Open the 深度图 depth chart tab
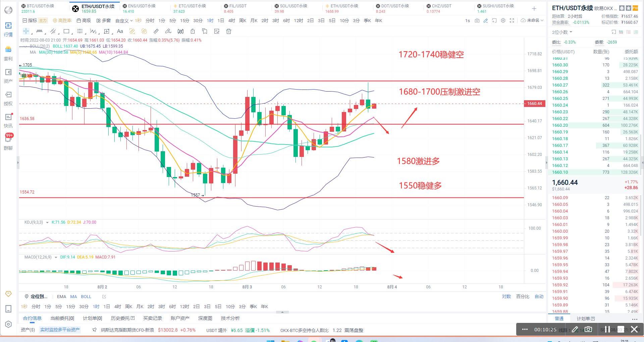Viewport: 644px width, 342px height. pos(205,318)
